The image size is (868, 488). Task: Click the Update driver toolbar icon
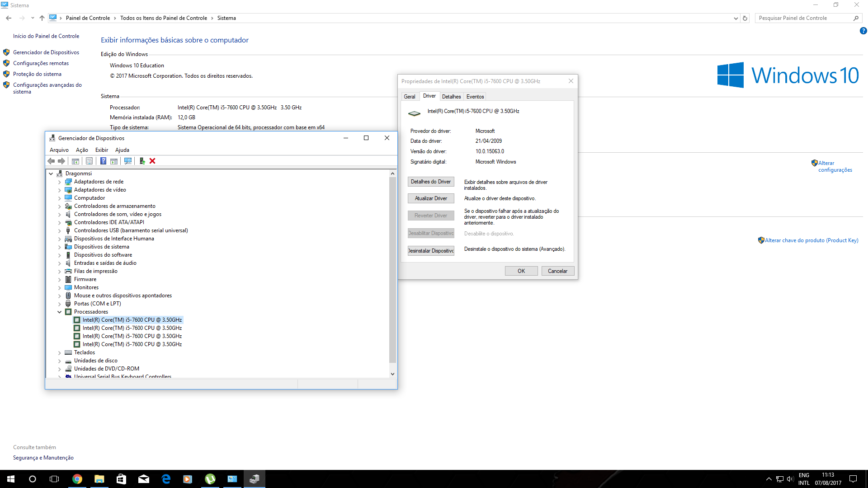pyautogui.click(x=142, y=161)
